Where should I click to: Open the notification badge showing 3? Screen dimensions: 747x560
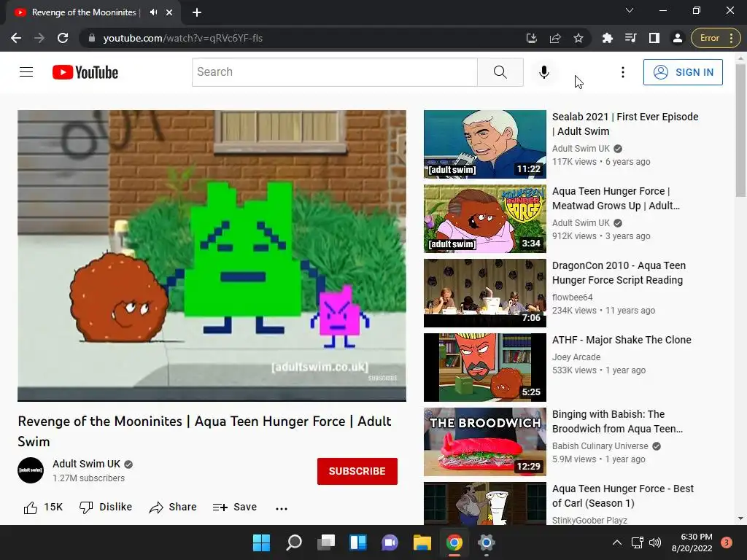point(727,542)
